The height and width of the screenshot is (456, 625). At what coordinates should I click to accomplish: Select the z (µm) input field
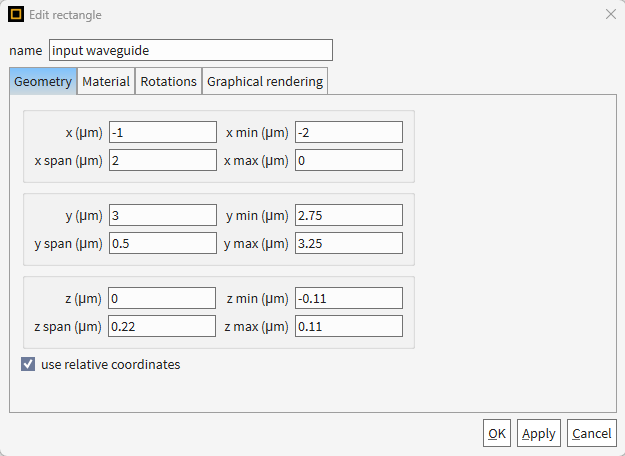tap(162, 298)
